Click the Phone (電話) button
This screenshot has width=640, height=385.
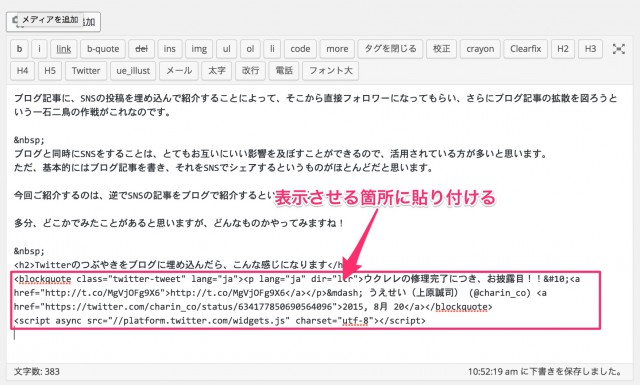[x=284, y=71]
